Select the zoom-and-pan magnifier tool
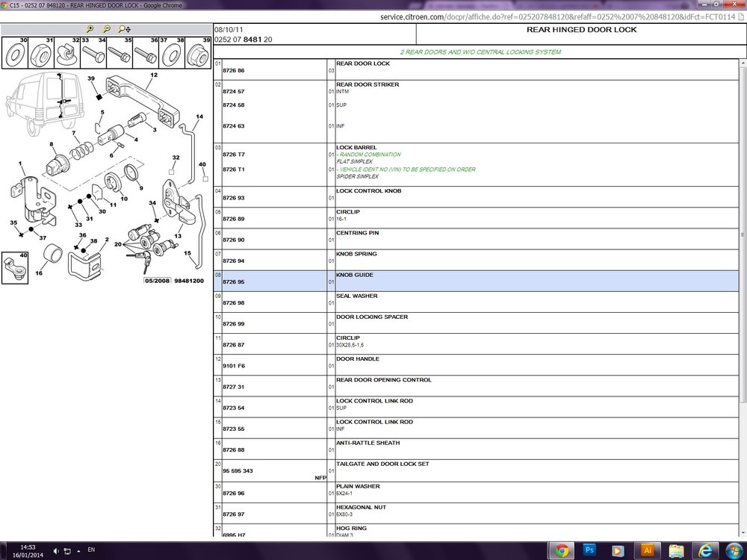Image resolution: width=747 pixels, height=560 pixels. (x=124, y=29)
